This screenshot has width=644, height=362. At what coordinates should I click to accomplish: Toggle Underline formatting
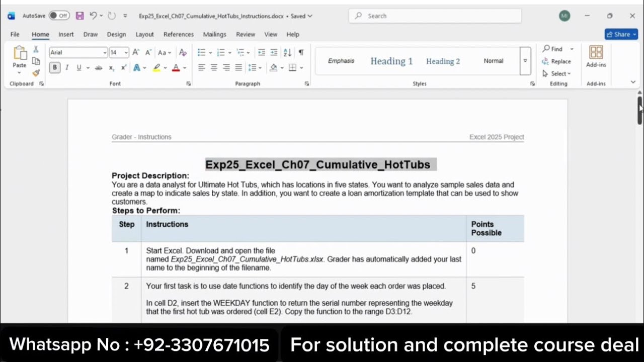click(79, 67)
